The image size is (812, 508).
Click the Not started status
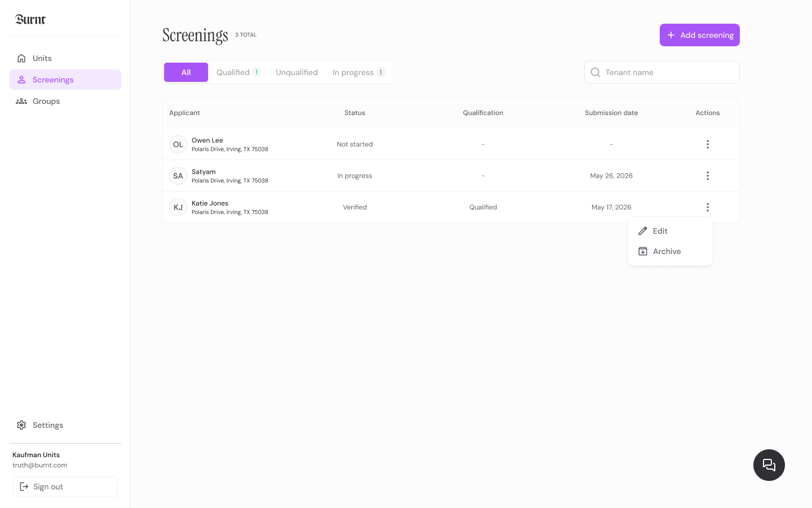tap(355, 144)
